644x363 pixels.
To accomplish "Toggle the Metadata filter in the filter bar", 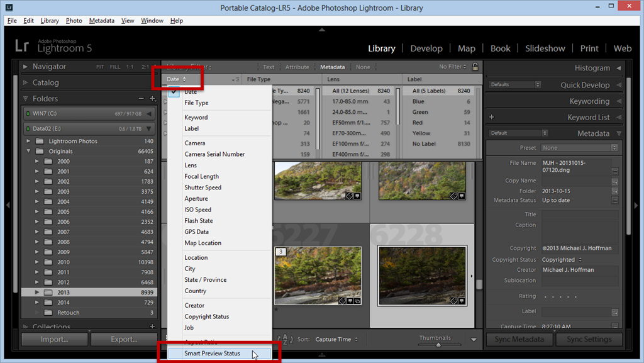I will tap(332, 67).
